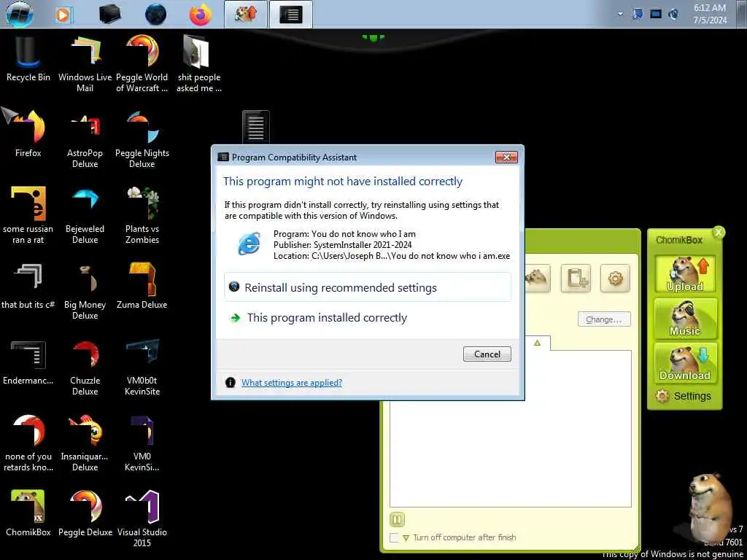The image size is (747, 560).
Task: Switch to ChomikBox taskbar button
Action: pos(246,15)
